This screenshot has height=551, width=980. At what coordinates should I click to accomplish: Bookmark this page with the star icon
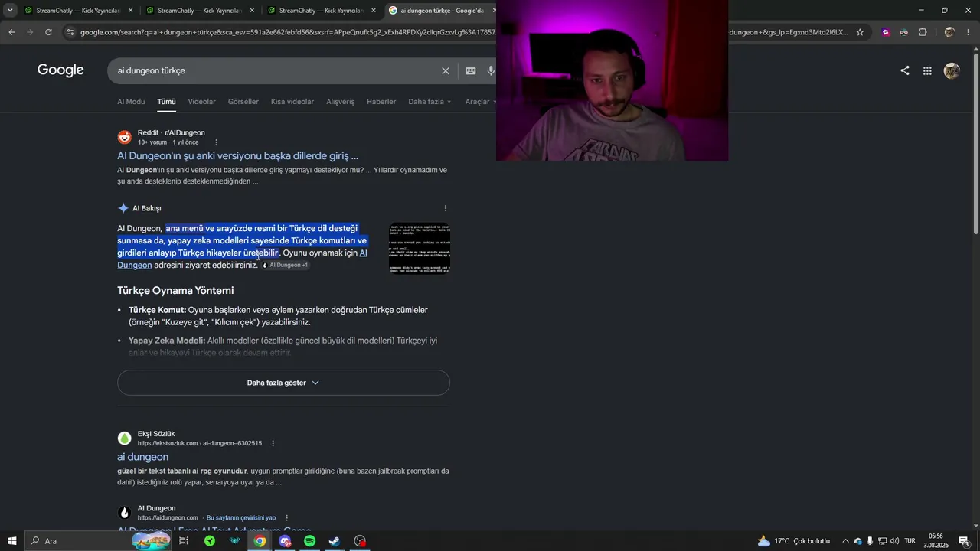point(860,32)
